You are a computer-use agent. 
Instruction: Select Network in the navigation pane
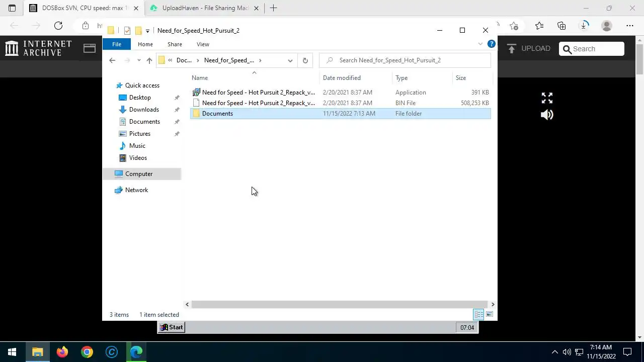[x=136, y=190]
